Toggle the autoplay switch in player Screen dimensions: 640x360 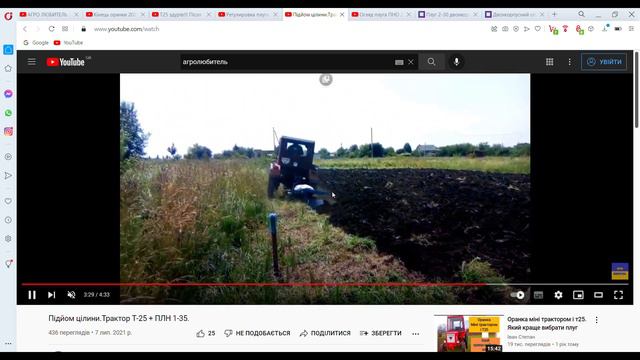coord(518,295)
